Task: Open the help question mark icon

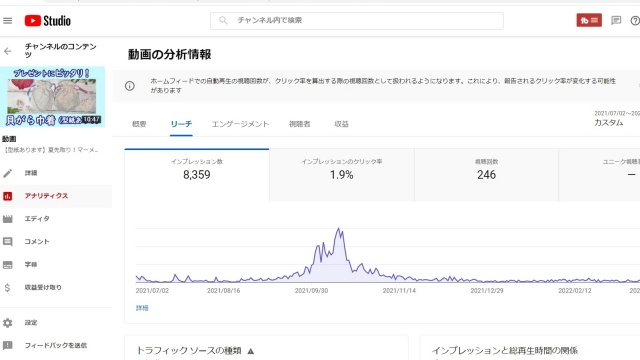Action: point(635,20)
